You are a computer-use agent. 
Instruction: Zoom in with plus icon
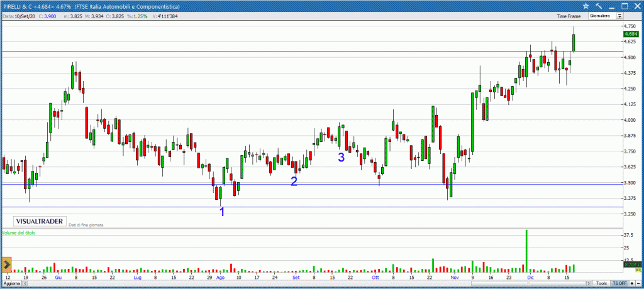pos(632,284)
